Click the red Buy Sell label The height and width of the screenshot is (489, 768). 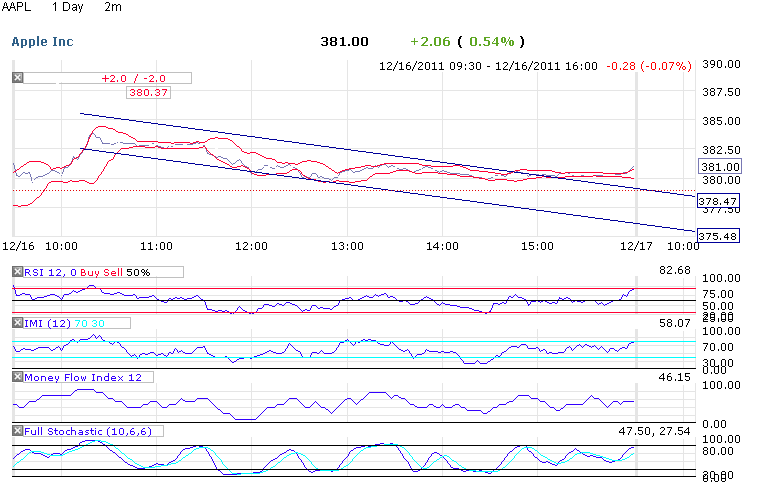point(101,272)
